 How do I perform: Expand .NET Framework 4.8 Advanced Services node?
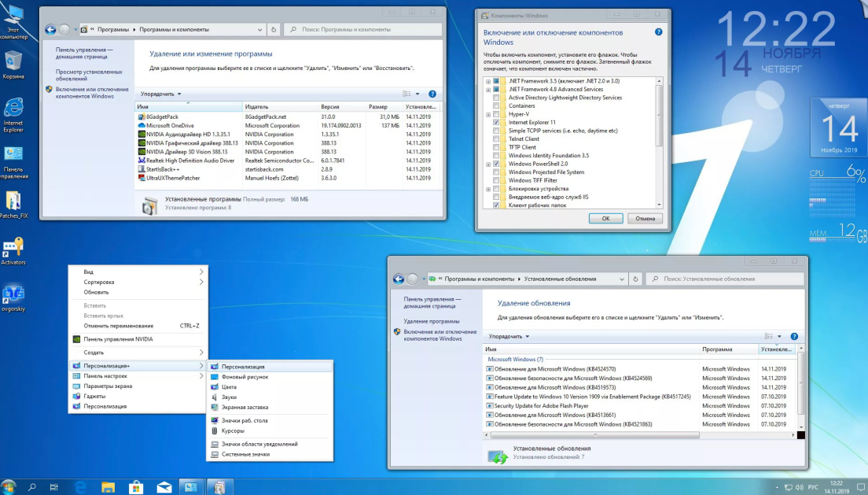(488, 90)
